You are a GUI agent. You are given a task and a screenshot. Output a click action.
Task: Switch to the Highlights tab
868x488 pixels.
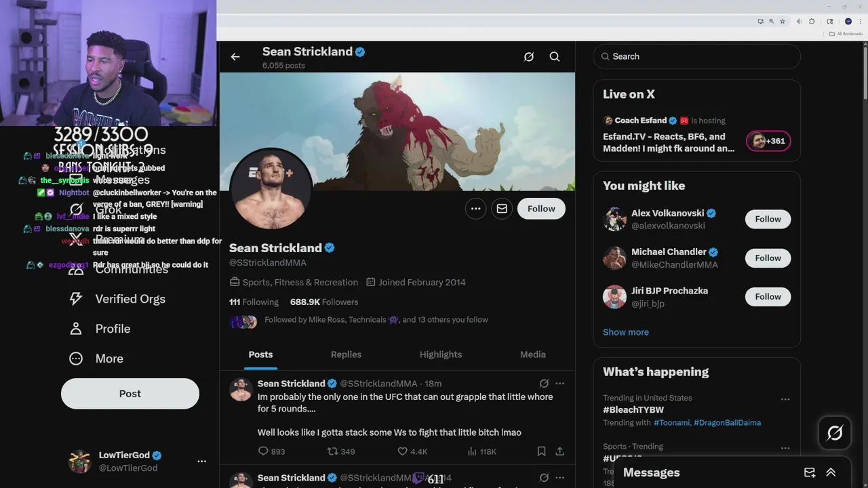pos(441,354)
